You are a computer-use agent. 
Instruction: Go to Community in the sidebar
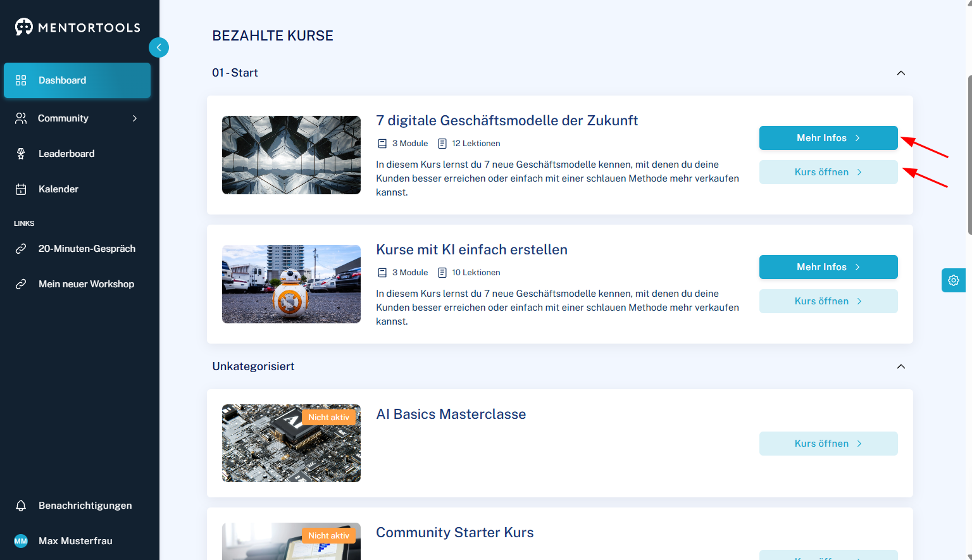pyautogui.click(x=77, y=118)
